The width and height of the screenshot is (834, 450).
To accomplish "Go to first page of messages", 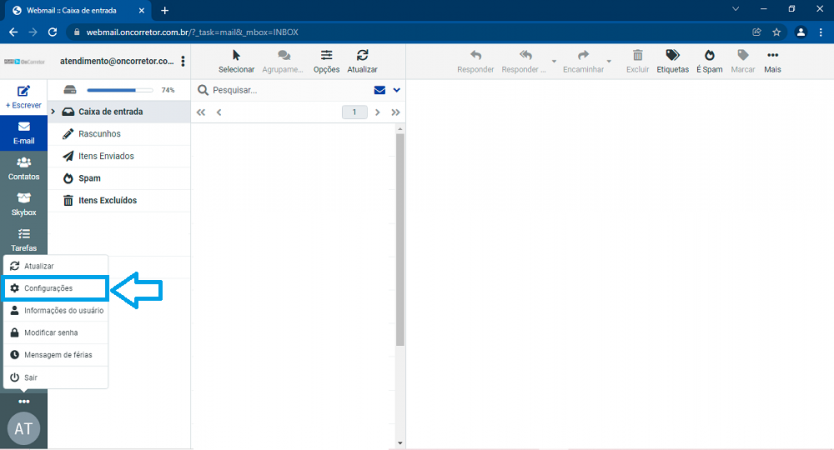I will click(201, 112).
